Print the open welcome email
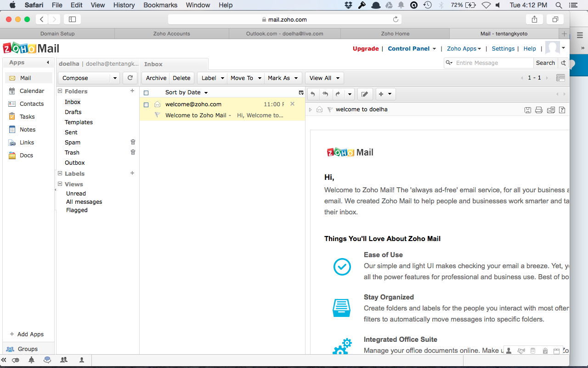The width and height of the screenshot is (588, 368). [539, 110]
